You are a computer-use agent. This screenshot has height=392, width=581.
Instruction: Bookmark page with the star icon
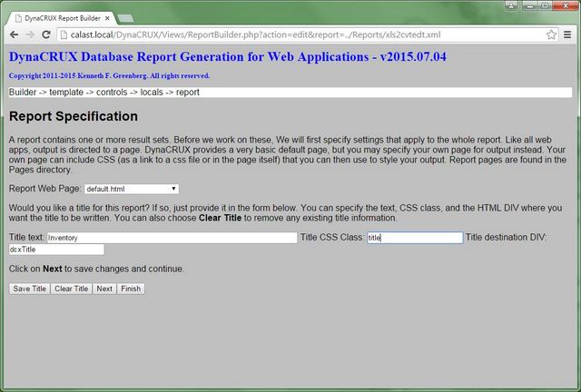[x=551, y=34]
